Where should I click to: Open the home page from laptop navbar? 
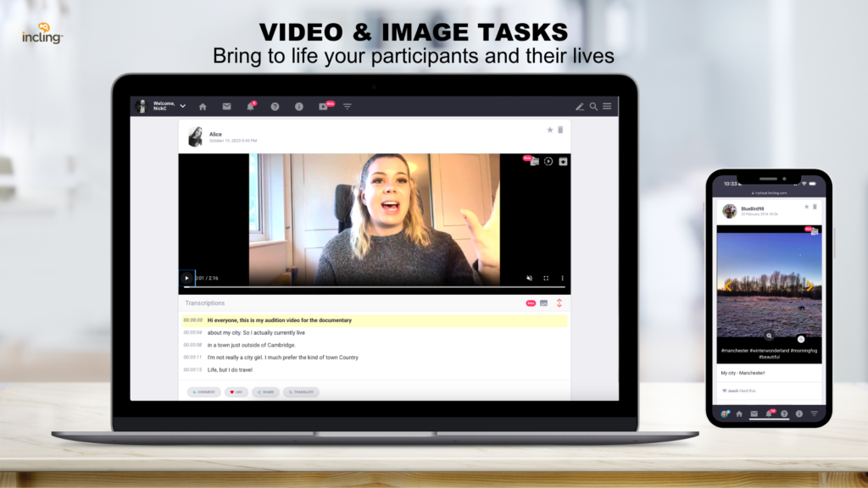[203, 107]
